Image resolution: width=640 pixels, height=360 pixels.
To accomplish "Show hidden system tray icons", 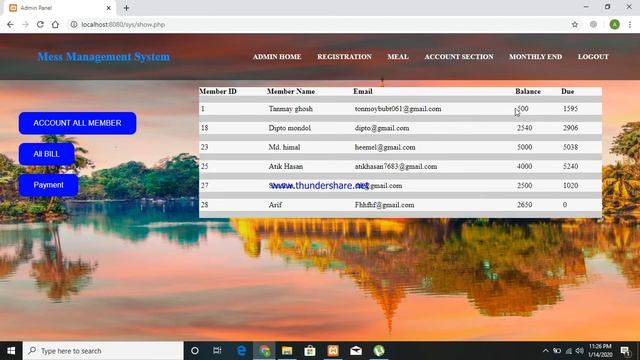I will tap(545, 351).
